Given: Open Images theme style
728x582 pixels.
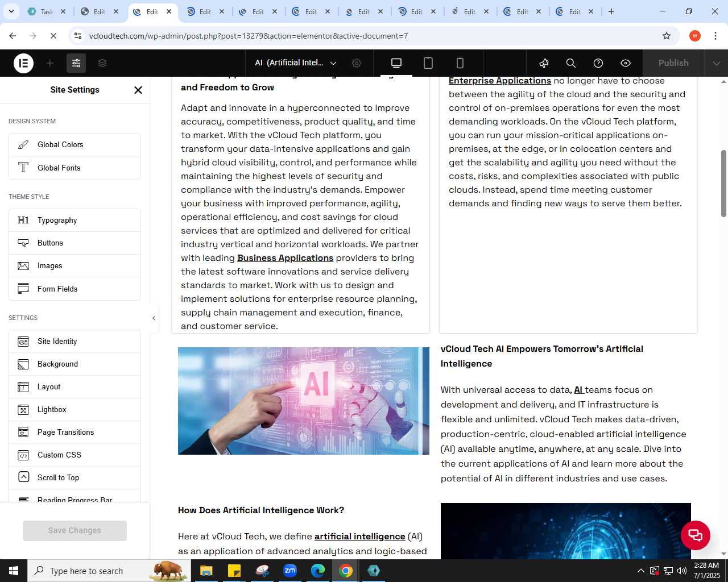Looking at the screenshot, I should 75,266.
